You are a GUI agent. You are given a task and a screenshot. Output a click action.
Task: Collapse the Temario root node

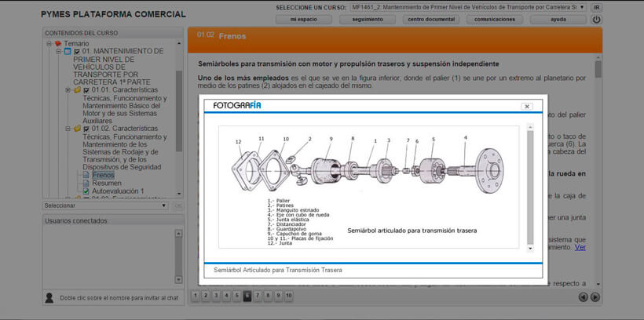tap(49, 43)
